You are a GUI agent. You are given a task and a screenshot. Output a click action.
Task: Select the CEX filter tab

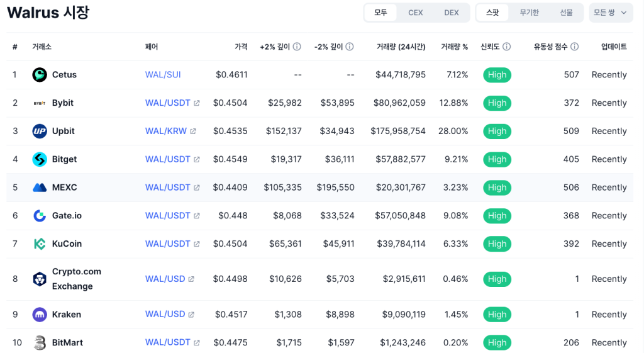[x=415, y=13]
